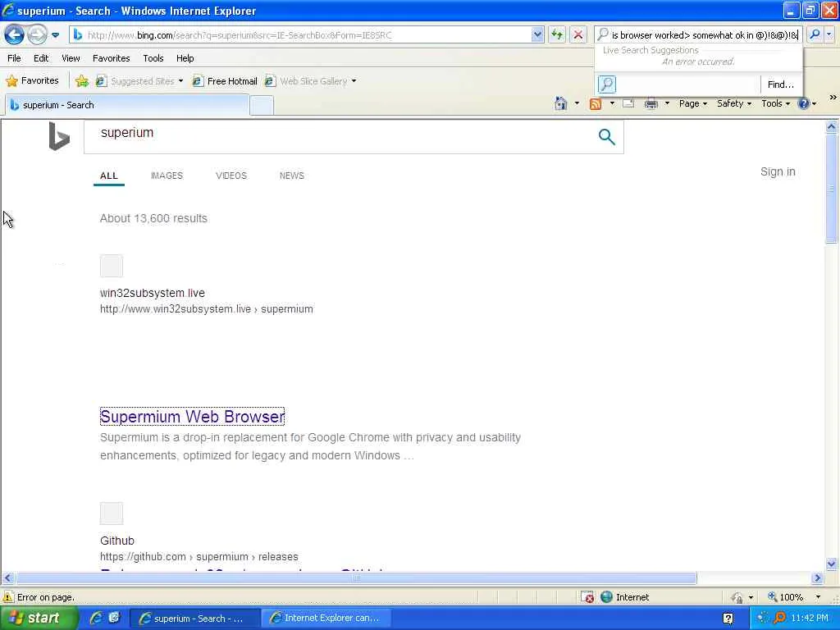Open the Tools menu in menu bar
The width and height of the screenshot is (840, 630).
[153, 58]
